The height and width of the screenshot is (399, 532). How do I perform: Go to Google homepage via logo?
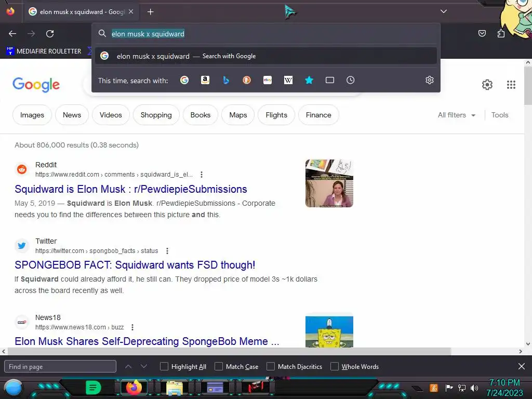coord(36,85)
